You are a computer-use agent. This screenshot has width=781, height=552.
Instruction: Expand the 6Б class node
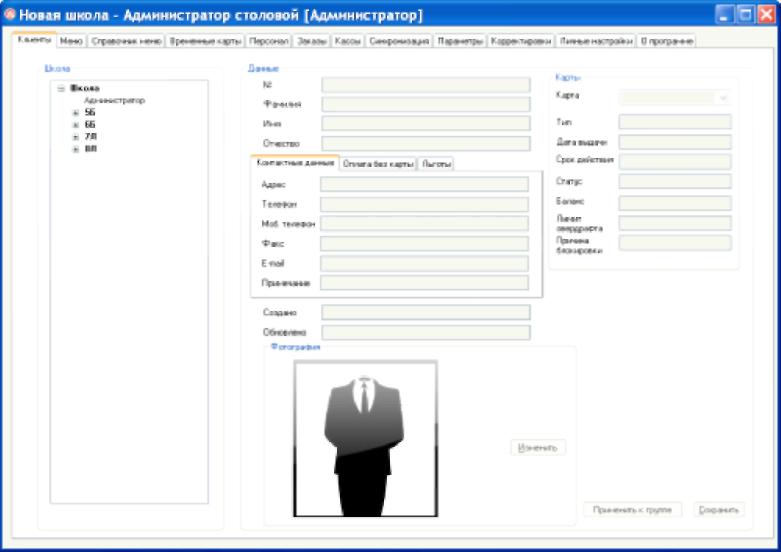pos(76,125)
